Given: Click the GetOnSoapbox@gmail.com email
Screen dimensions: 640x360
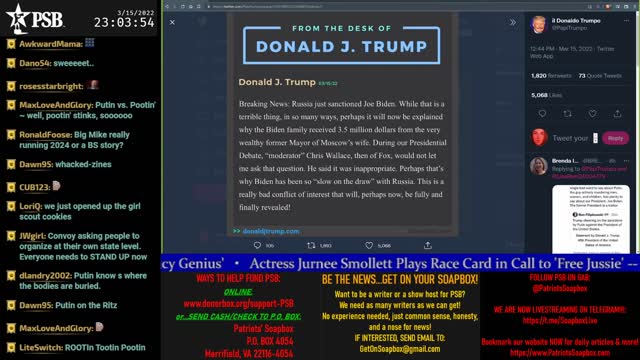Looking at the screenshot, I should [400, 349].
